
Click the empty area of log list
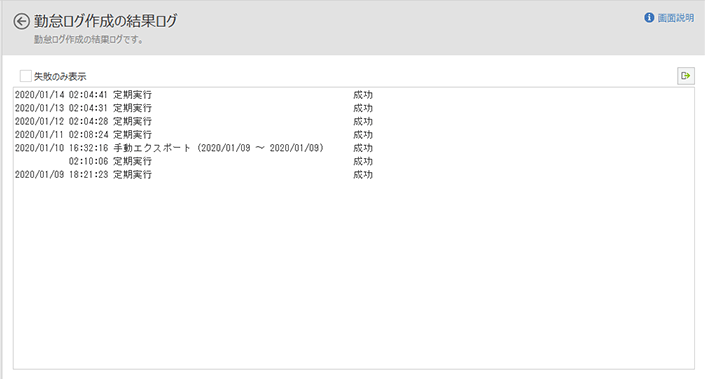click(x=353, y=274)
